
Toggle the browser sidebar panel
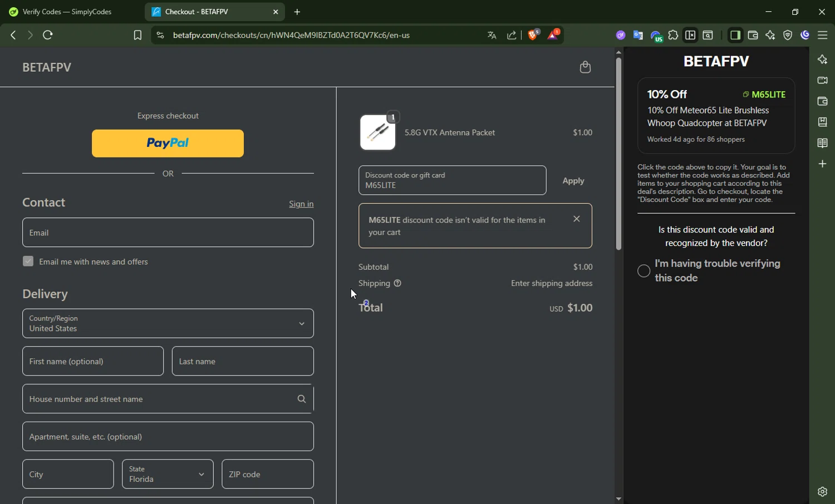[x=735, y=35]
